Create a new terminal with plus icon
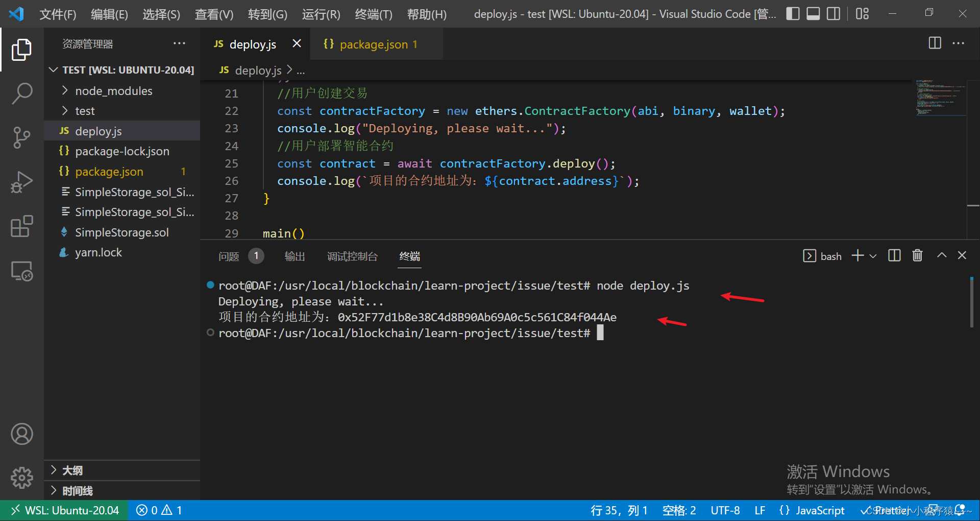 coord(857,255)
